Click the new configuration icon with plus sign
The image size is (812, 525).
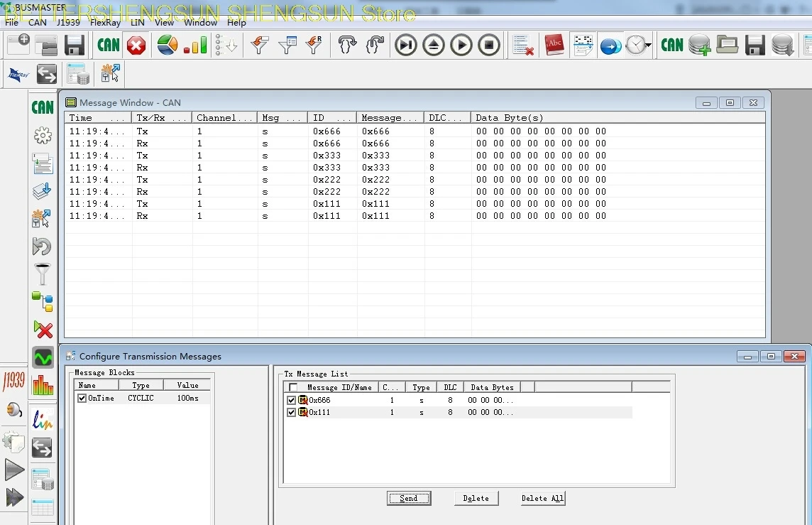click(x=18, y=45)
